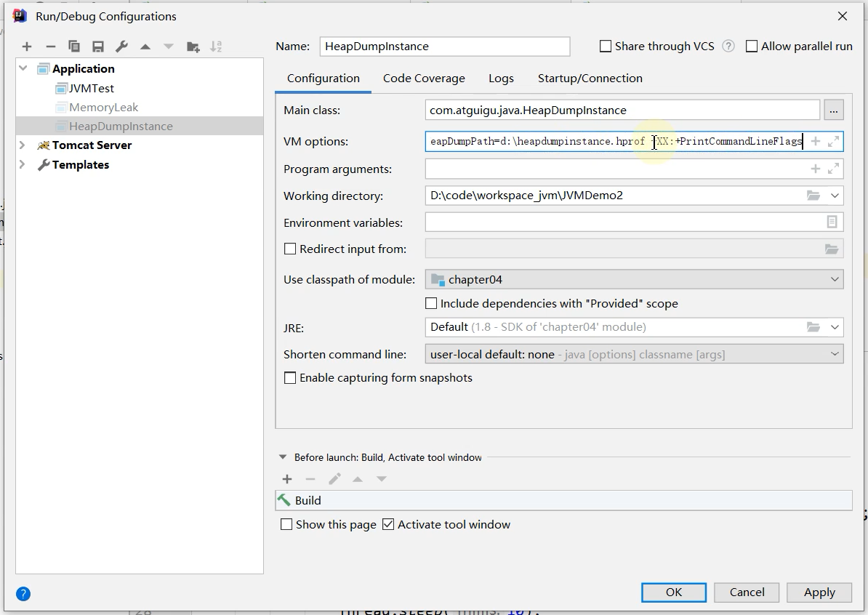Select JVMTest configuration in the tree

pos(92,88)
